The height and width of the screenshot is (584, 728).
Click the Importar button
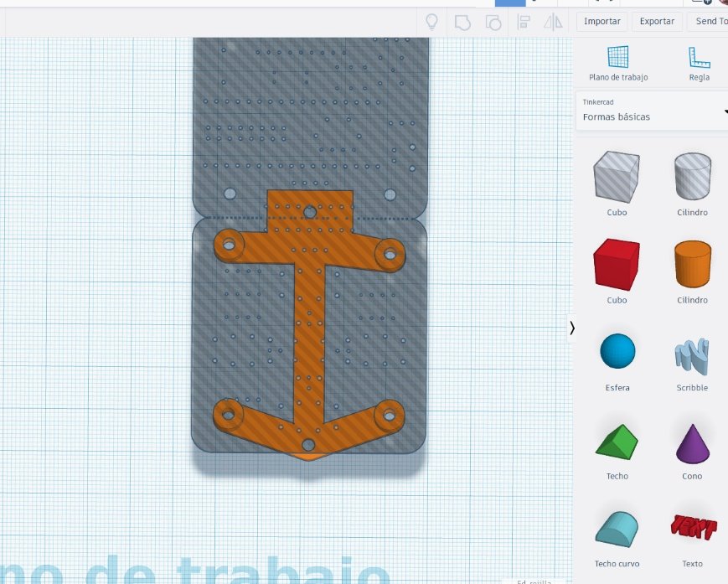click(602, 21)
